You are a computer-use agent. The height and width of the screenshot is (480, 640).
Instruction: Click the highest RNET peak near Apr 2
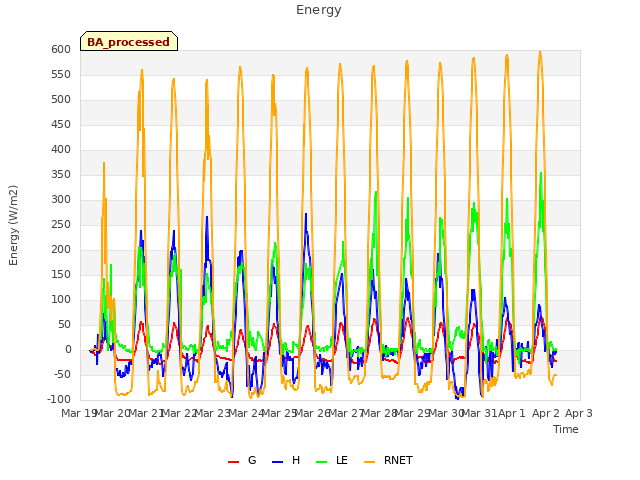tap(540, 52)
